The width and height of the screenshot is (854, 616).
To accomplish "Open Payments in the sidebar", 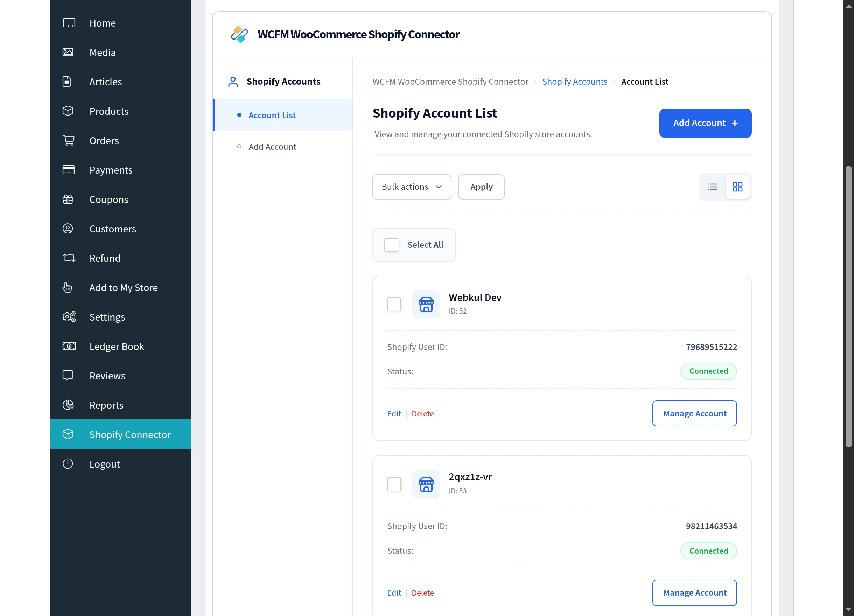I will pyautogui.click(x=120, y=170).
